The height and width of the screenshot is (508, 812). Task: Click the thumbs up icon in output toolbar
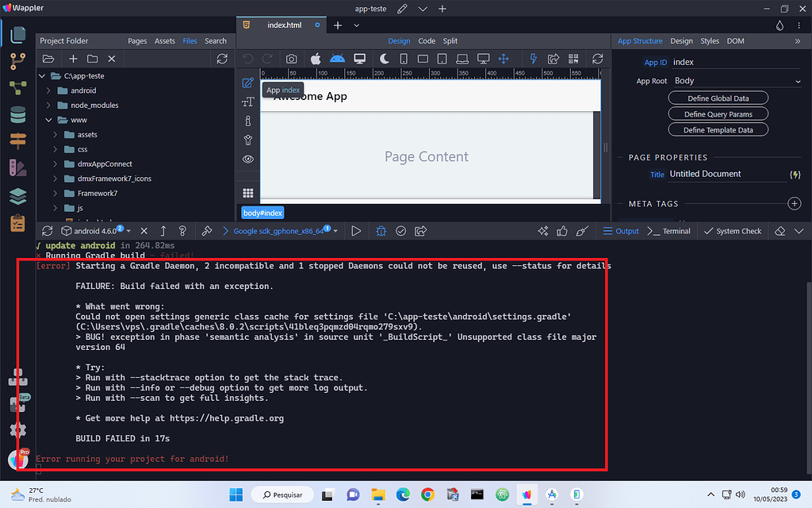(562, 231)
